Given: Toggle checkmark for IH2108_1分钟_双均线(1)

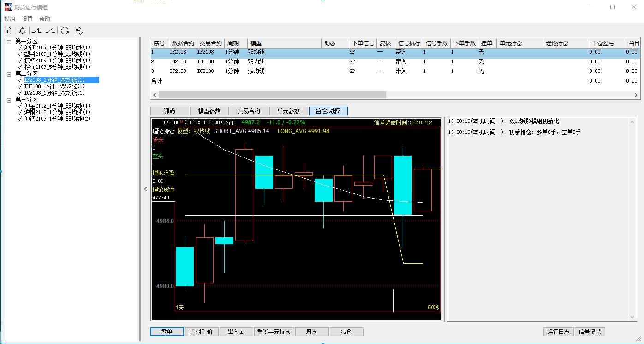Looking at the screenshot, I should coord(20,86).
